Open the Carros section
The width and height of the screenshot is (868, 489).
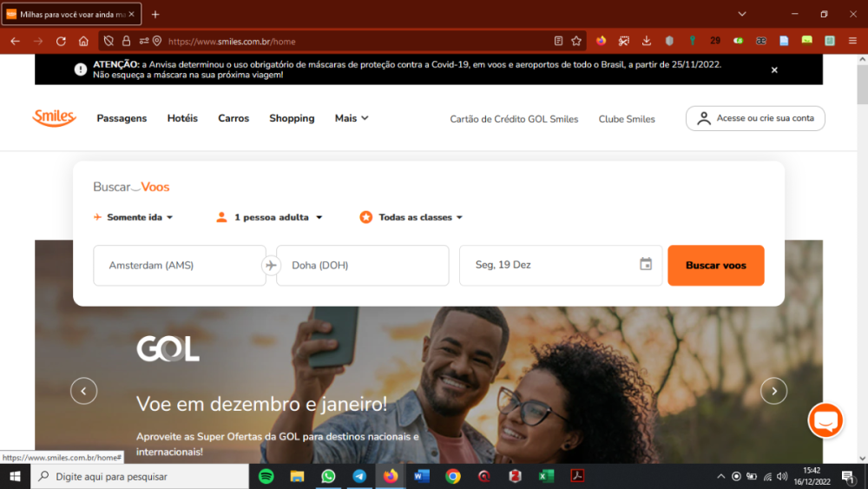click(233, 118)
